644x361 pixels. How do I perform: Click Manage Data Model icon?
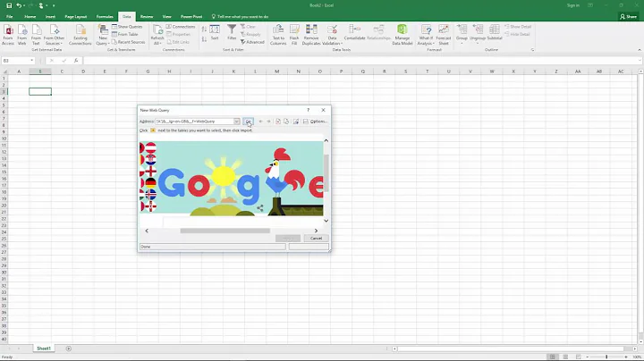pos(402,35)
